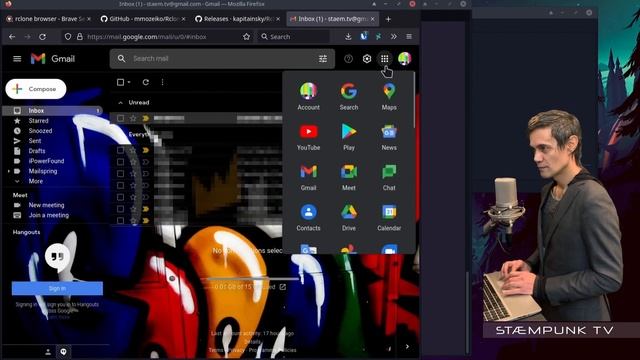Open Gmail settings gear
The height and width of the screenshot is (360, 640).
[x=367, y=59]
